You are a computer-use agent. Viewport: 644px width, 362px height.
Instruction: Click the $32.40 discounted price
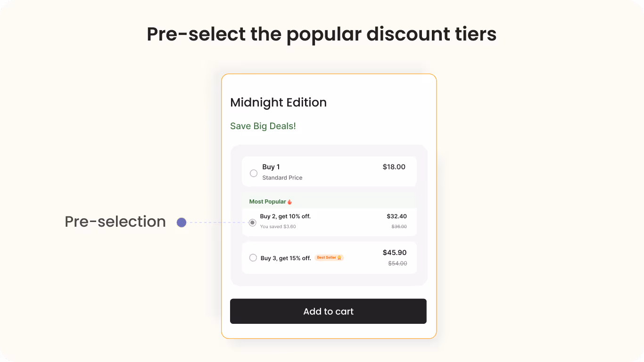(x=397, y=216)
